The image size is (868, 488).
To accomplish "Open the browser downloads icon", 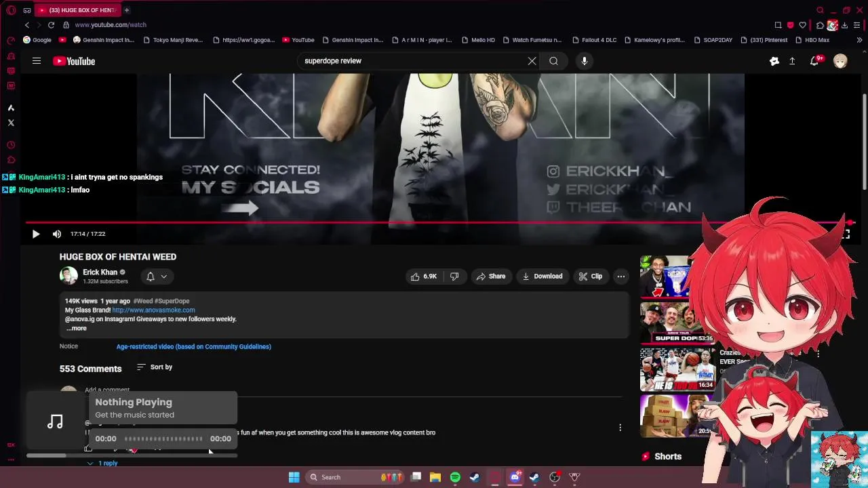I will point(845,25).
